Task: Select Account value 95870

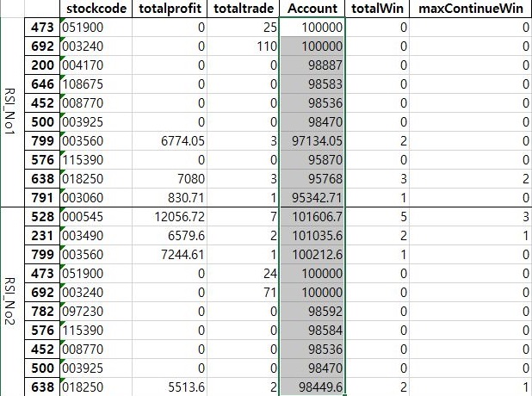Action: pos(312,160)
